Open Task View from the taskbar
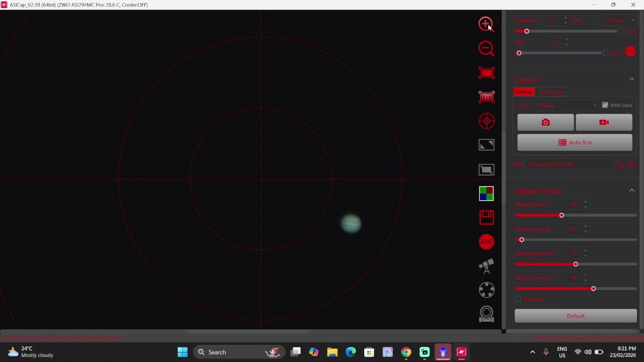This screenshot has width=644, height=362. coord(295,352)
